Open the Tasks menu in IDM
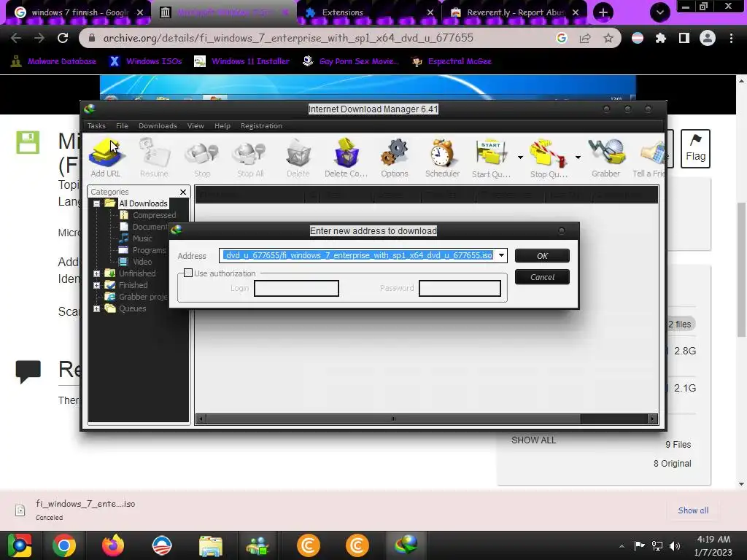 pos(96,125)
